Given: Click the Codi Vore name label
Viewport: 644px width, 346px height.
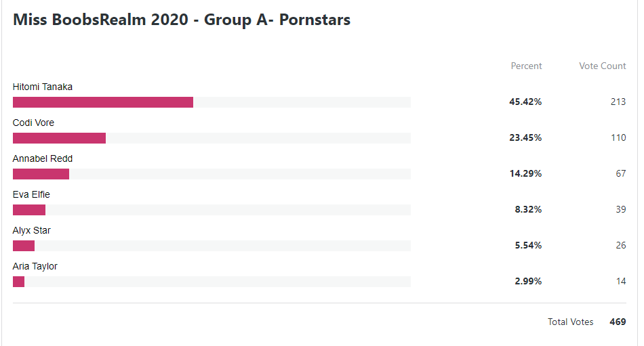Looking at the screenshot, I should [x=33, y=123].
